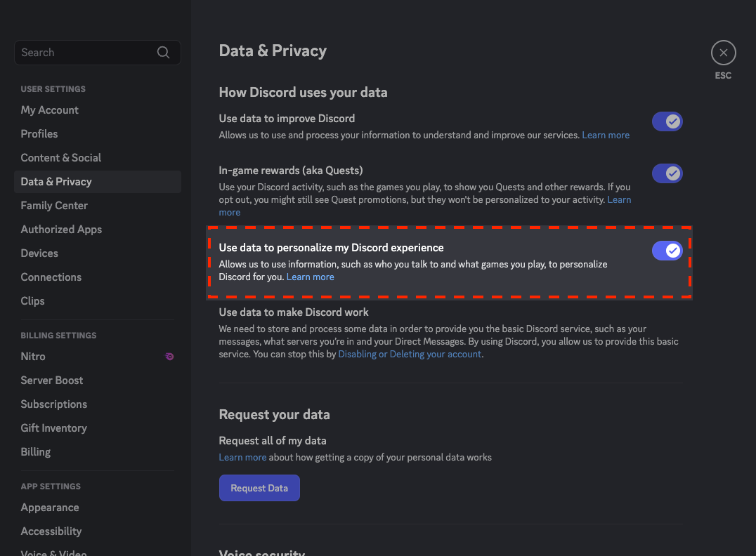Click Learn more under improve Discord
The height and width of the screenshot is (556, 756).
pos(606,135)
